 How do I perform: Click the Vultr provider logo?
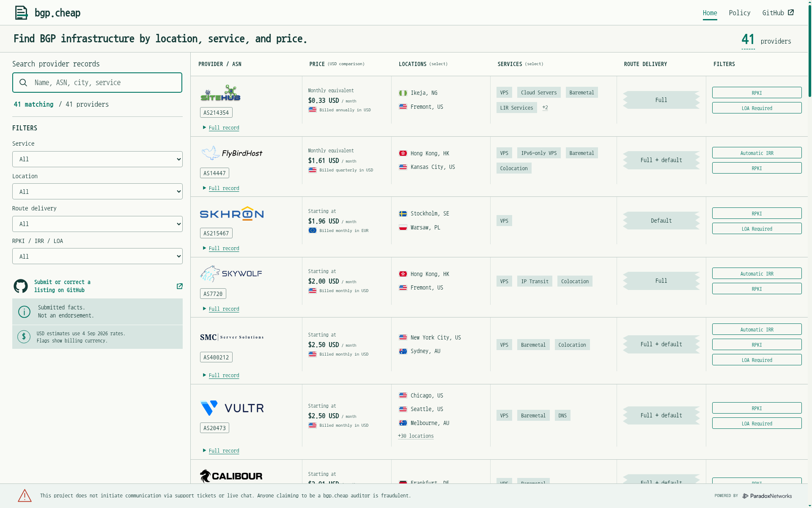coord(232,408)
